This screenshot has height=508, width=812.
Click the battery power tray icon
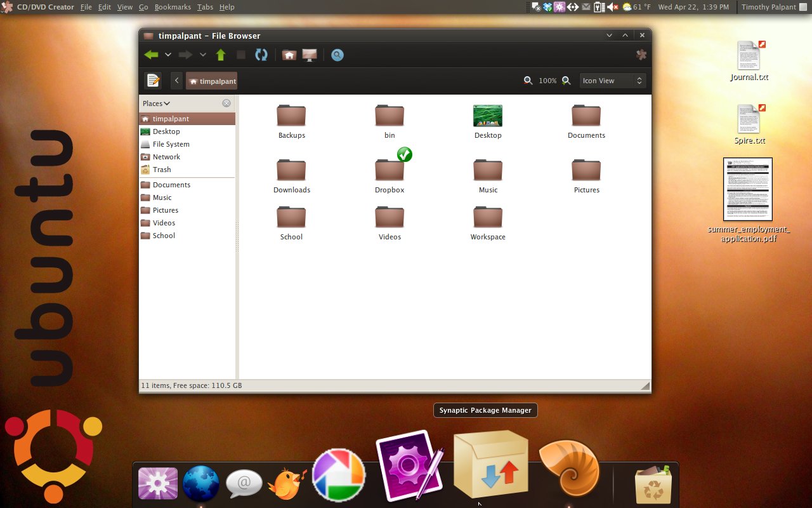pyautogui.click(x=599, y=7)
